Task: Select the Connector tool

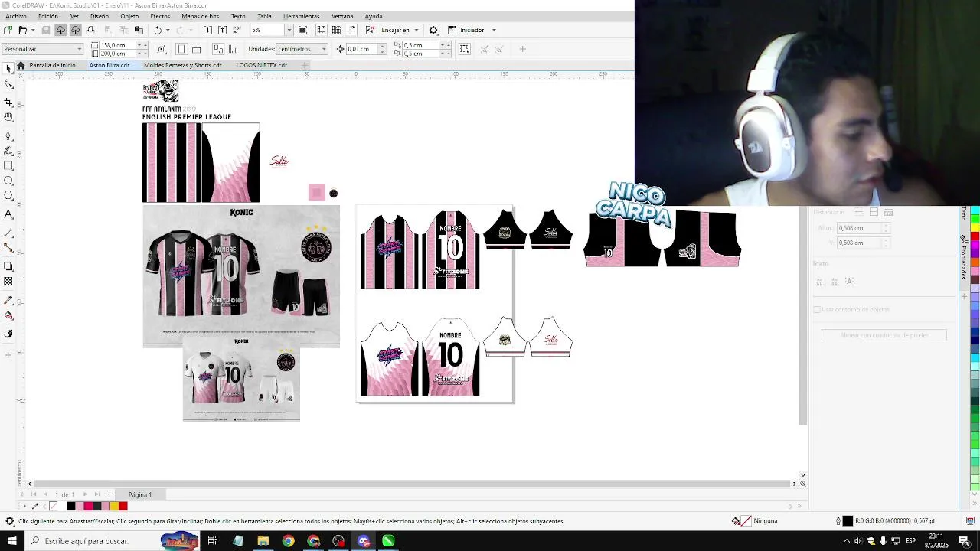Action: pos(8,248)
